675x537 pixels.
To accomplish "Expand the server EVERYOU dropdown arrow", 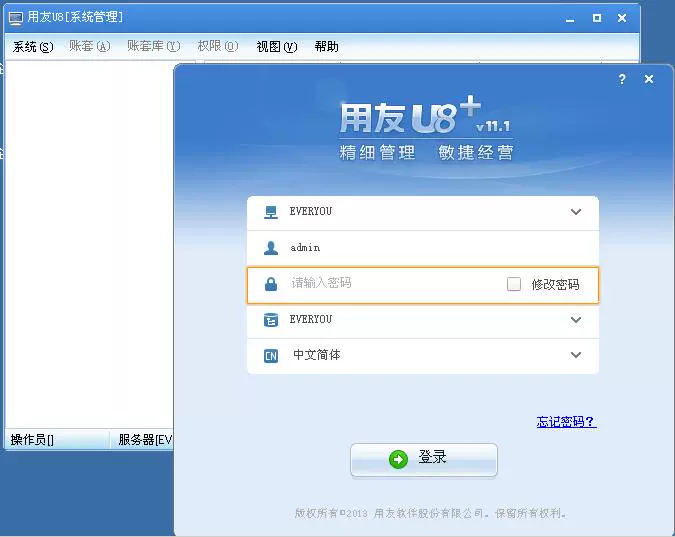I will (x=576, y=212).
